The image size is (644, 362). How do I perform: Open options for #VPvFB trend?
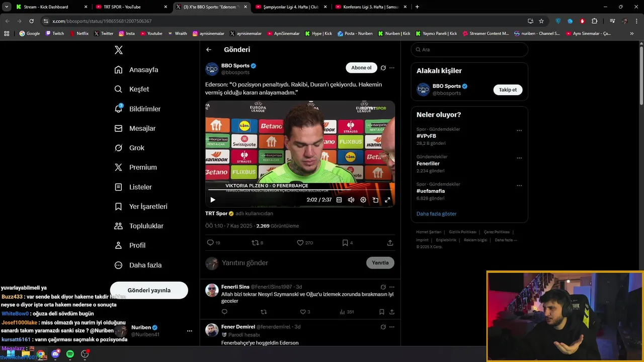pos(519,131)
